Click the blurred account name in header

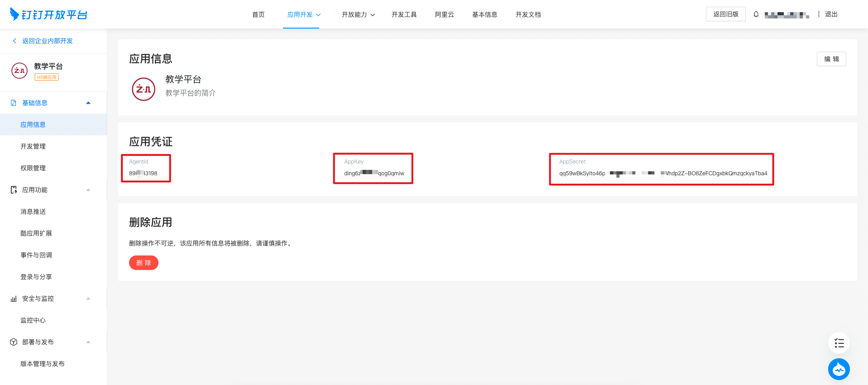787,15
